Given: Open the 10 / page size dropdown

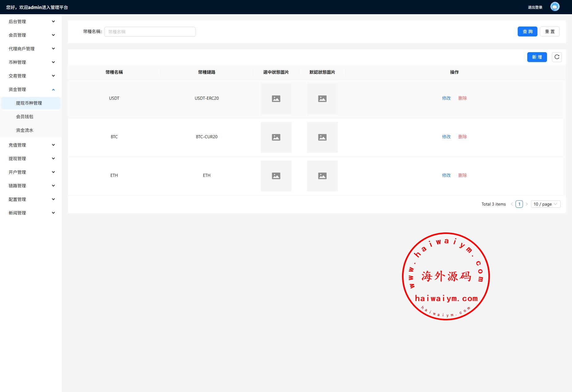Looking at the screenshot, I should coord(545,204).
